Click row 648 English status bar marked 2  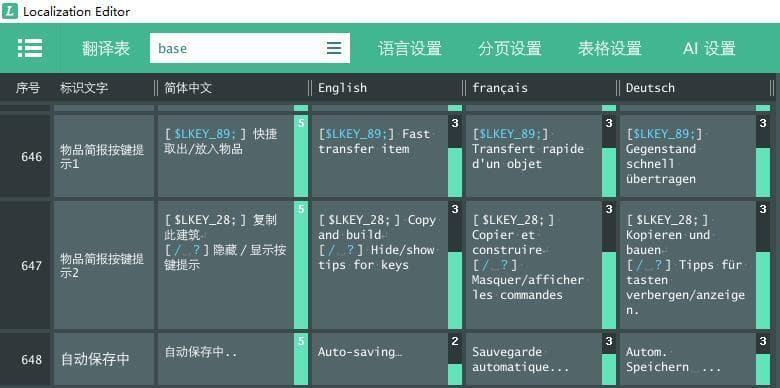(455, 359)
